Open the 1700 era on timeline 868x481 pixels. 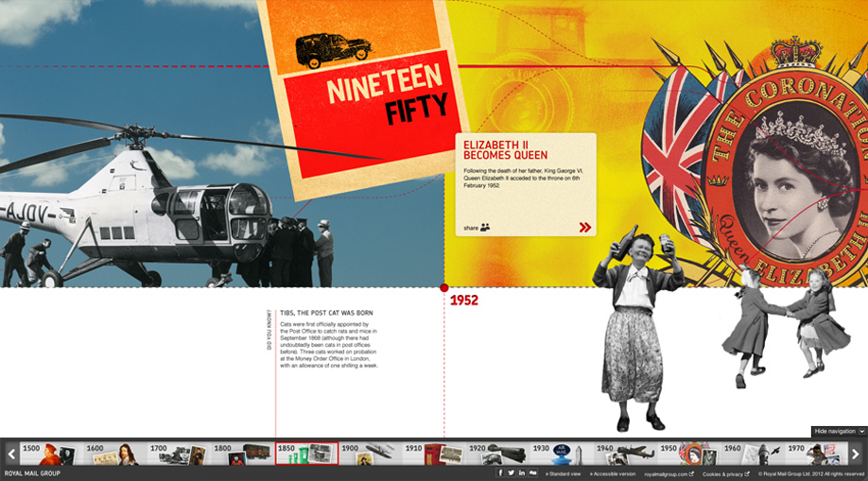177,454
